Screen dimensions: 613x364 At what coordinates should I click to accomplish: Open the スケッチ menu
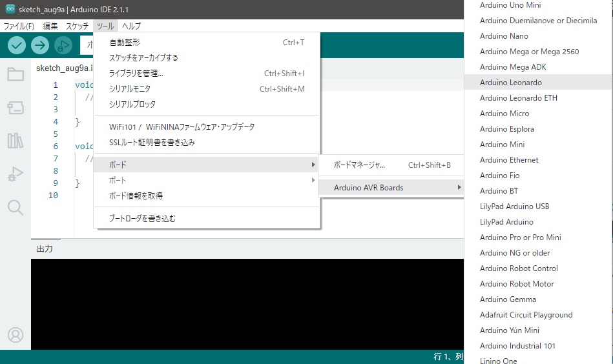click(77, 26)
